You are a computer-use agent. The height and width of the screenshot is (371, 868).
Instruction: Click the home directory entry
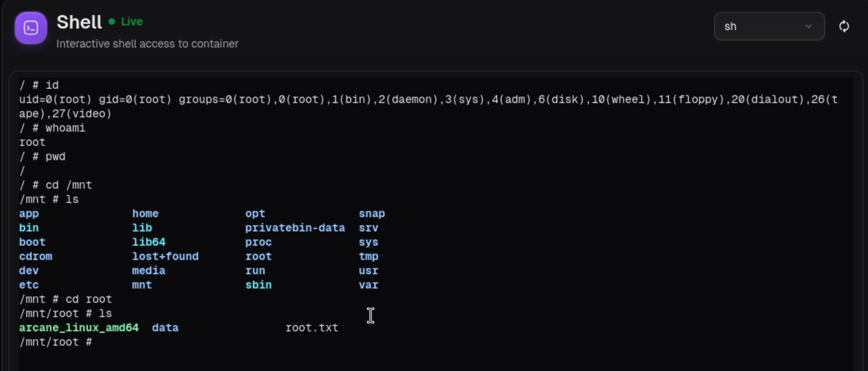[x=145, y=213]
